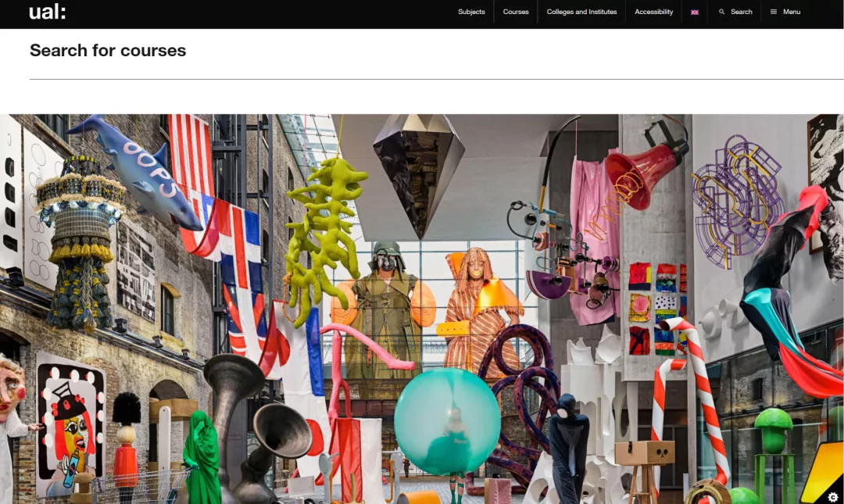Screen dimensions: 844x504
Task: Click the UK flag language icon
Action: point(695,12)
